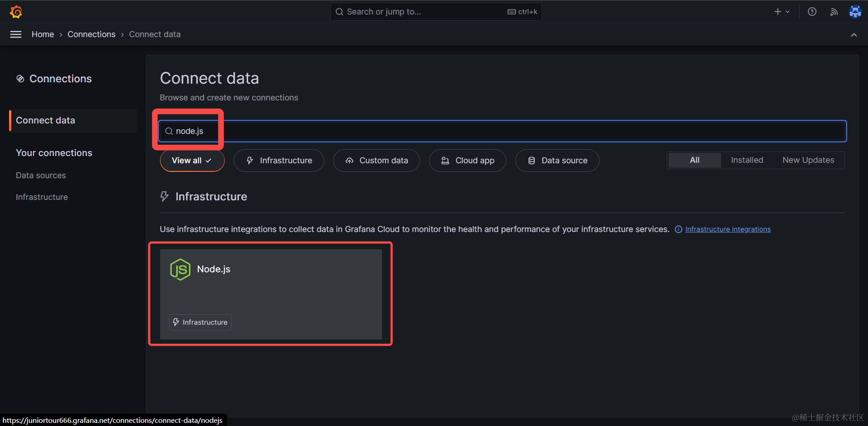Open the help question mark icon
The height and width of the screenshot is (426, 868).
click(812, 12)
